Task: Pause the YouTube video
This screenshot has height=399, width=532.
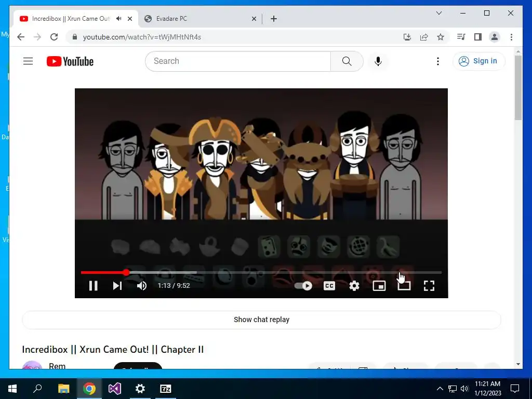Action: pyautogui.click(x=94, y=286)
